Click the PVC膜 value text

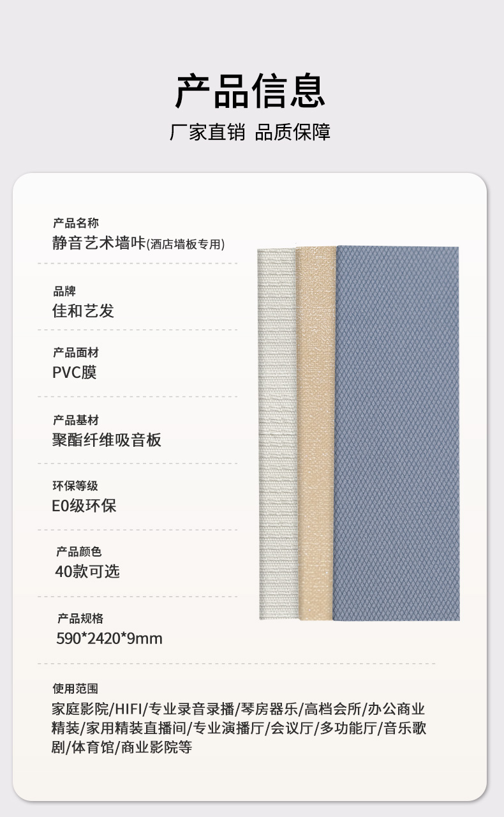[x=74, y=373]
